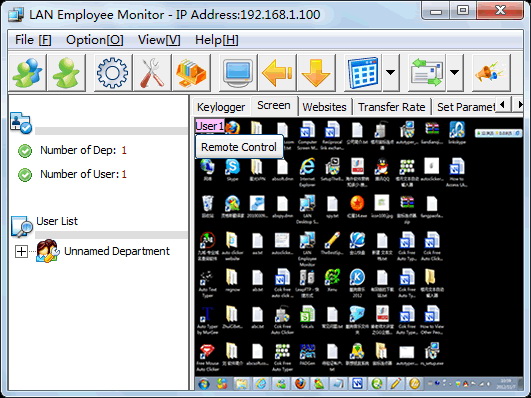Click the two-users group toolbar icon
Screen dimensions: 531x398
click(27, 72)
